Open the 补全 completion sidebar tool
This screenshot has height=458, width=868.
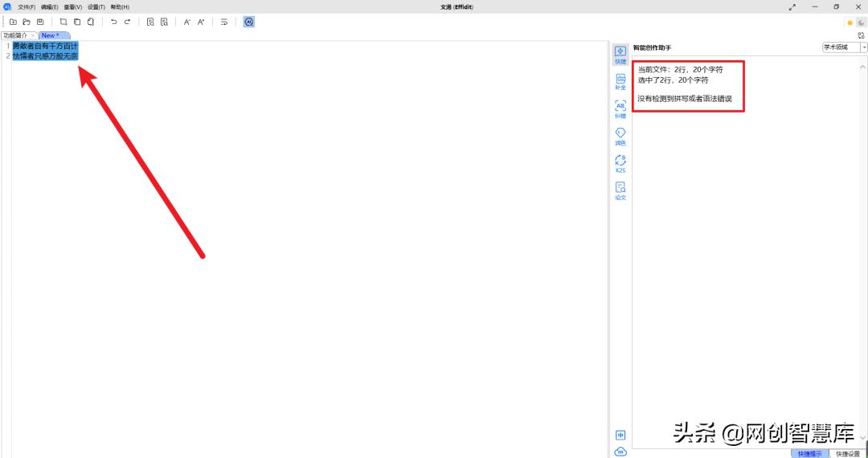click(620, 83)
